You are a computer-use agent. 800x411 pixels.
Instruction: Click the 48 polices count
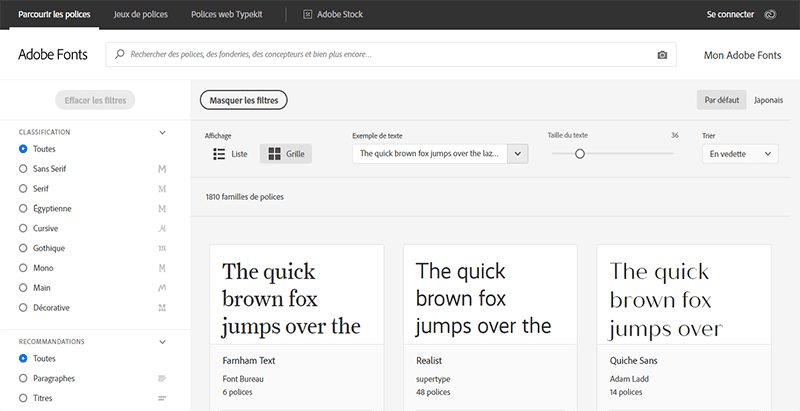coord(433,392)
